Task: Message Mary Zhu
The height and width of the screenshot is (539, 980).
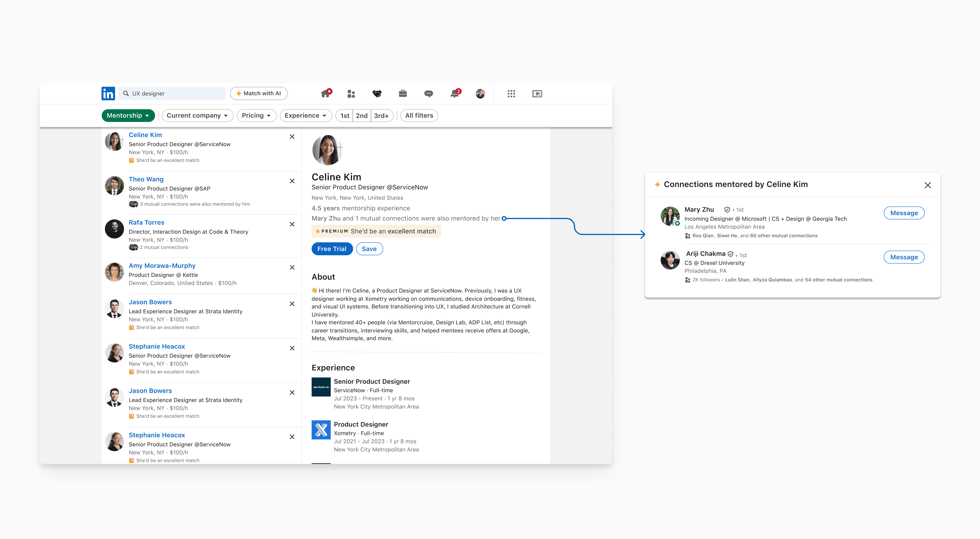Action: click(904, 213)
